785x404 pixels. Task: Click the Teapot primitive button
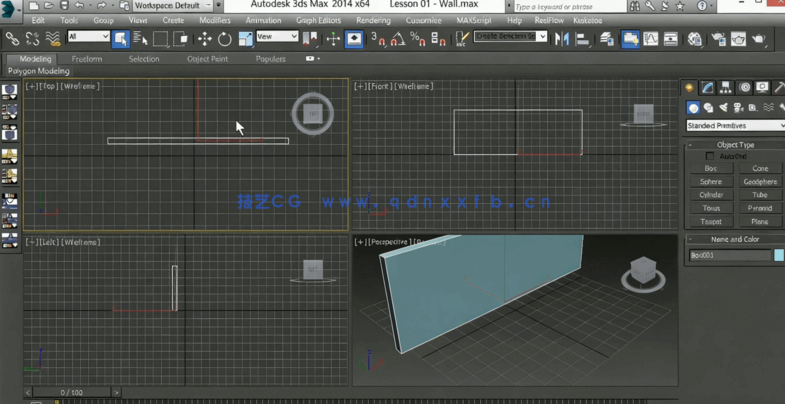point(711,222)
